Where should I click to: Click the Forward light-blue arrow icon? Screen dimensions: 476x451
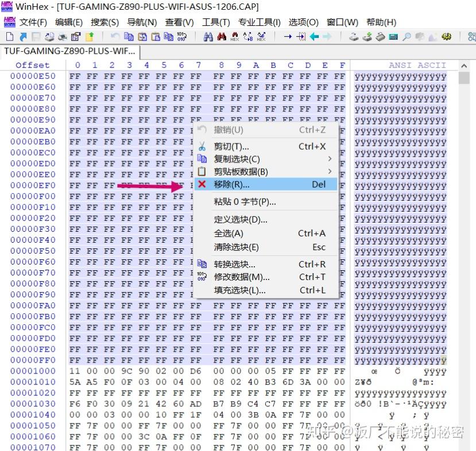(327, 37)
